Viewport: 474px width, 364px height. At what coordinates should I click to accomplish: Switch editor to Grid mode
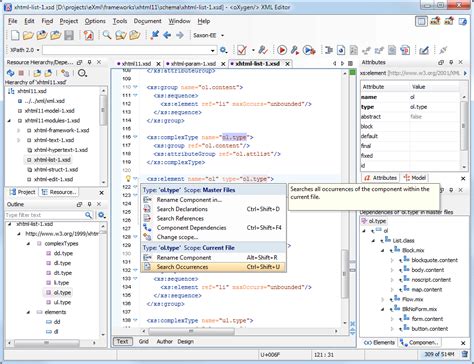[144, 341]
